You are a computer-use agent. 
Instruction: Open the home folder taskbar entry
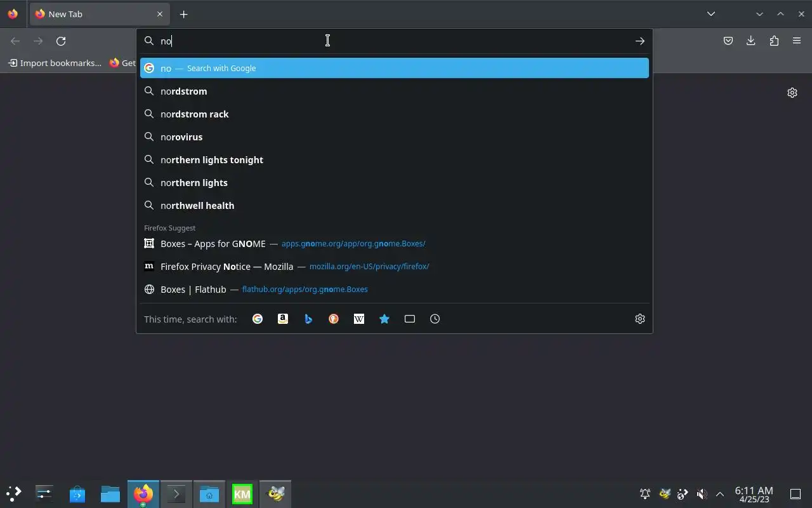209,493
